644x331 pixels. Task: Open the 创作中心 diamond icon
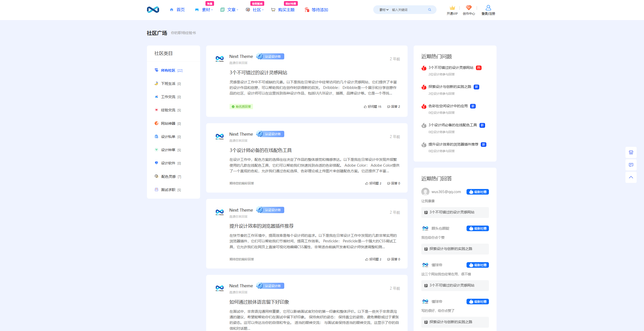coord(469,8)
